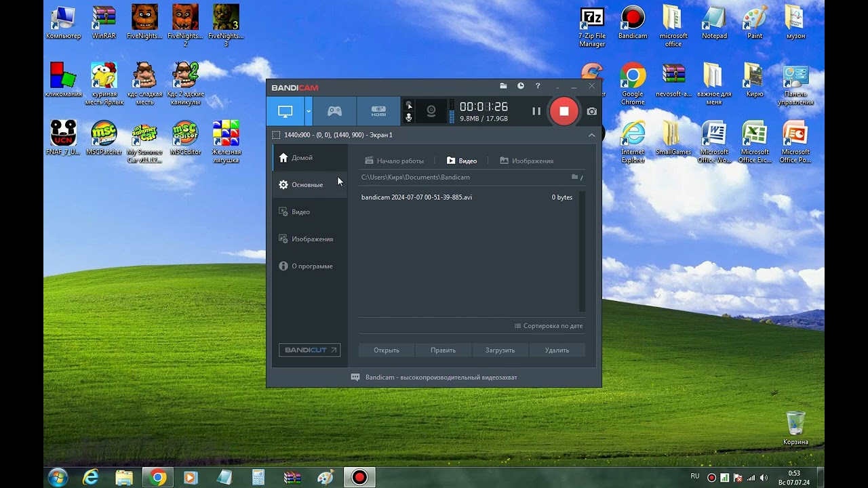Open the Internet Explorer desktop shortcut

click(x=633, y=142)
